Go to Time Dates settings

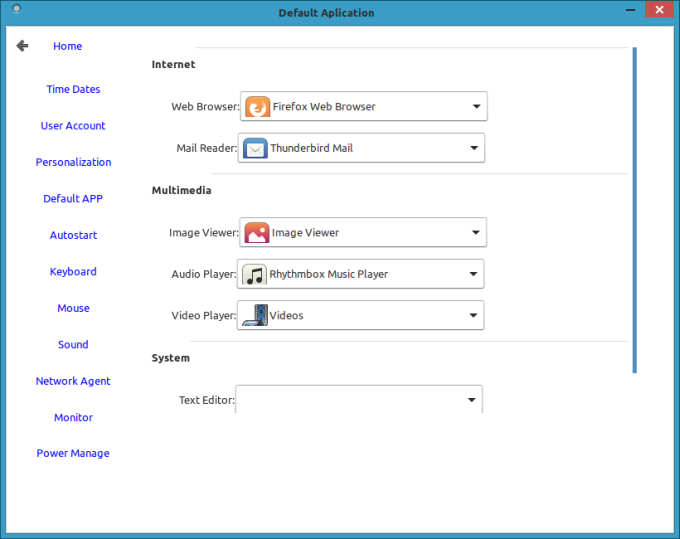coord(73,89)
